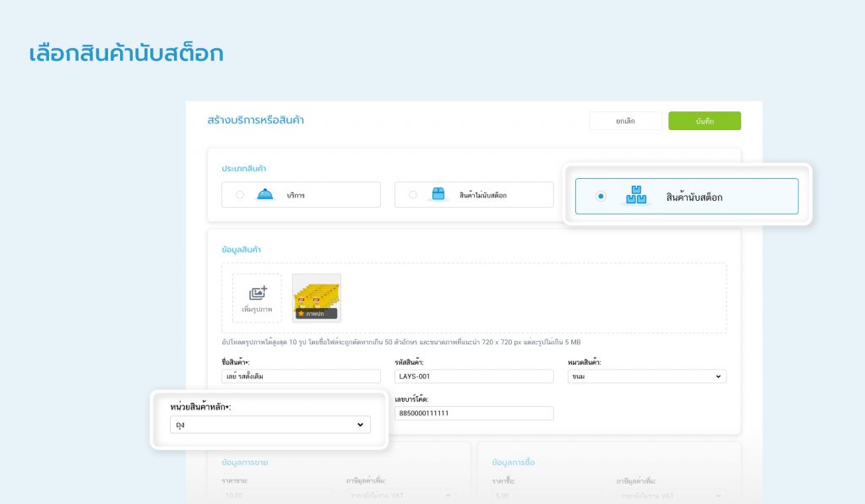The width and height of the screenshot is (865, 504).
Task: Open ภาษีมูลค่าเพิ่ม dropdown in ข้อมูลการขาย
Action: coord(400,495)
